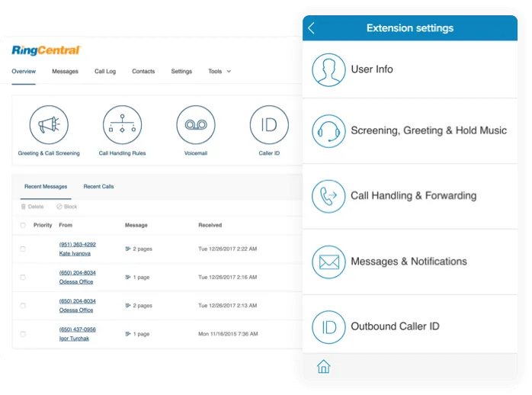532x395 pixels.
Task: Open Greeting & Call Screening megaphone icon
Action: click(x=49, y=125)
